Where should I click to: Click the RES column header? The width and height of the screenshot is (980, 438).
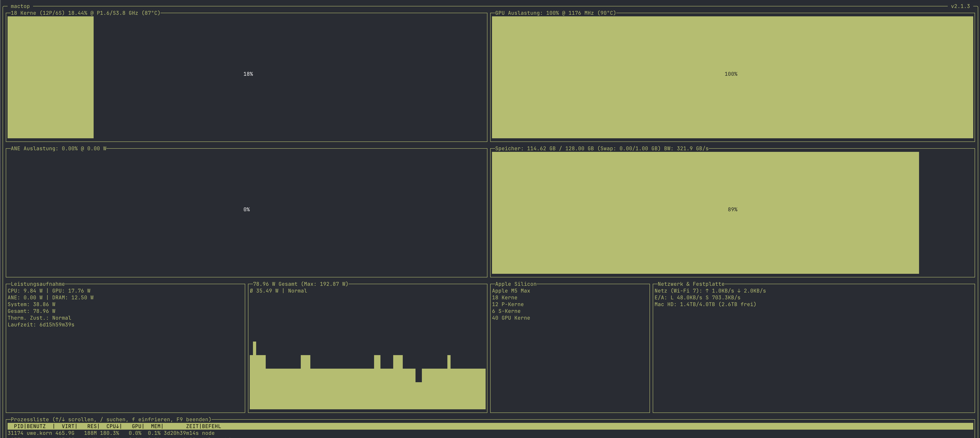tap(92, 426)
